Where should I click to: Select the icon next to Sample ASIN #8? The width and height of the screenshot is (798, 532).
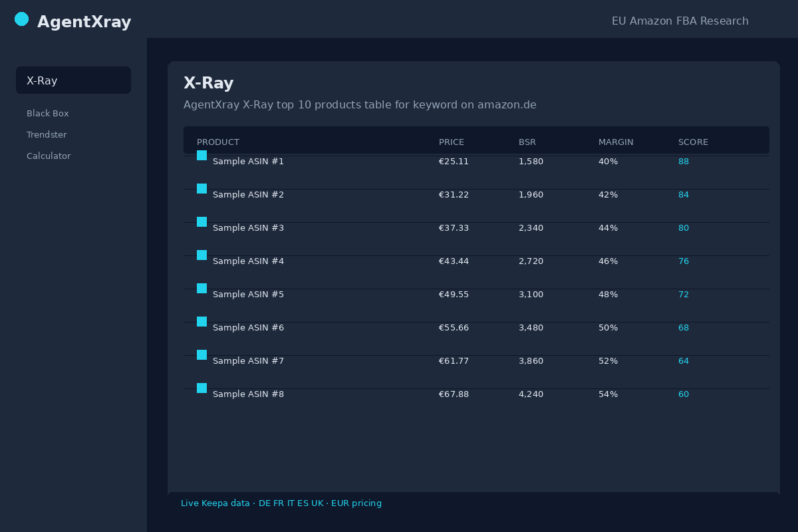pos(201,388)
